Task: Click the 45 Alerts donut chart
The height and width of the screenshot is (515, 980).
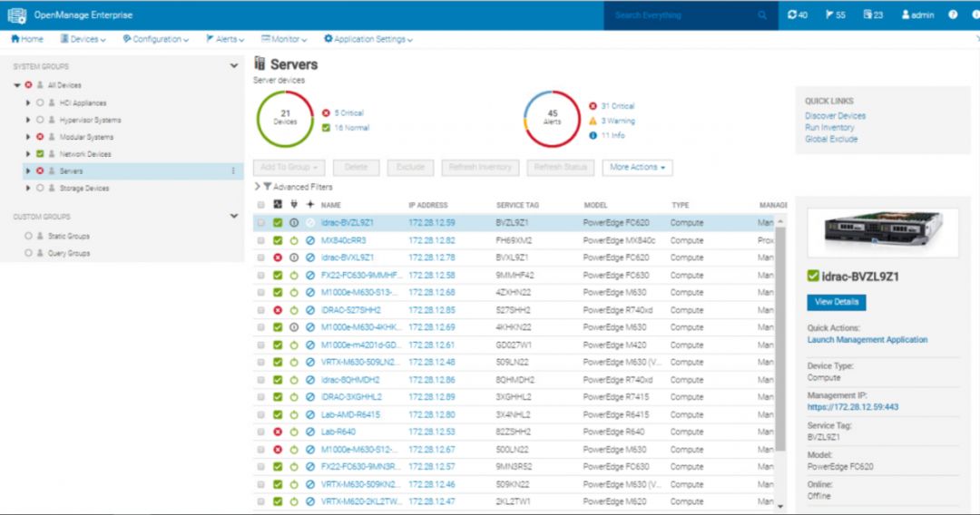Action: tap(552, 119)
